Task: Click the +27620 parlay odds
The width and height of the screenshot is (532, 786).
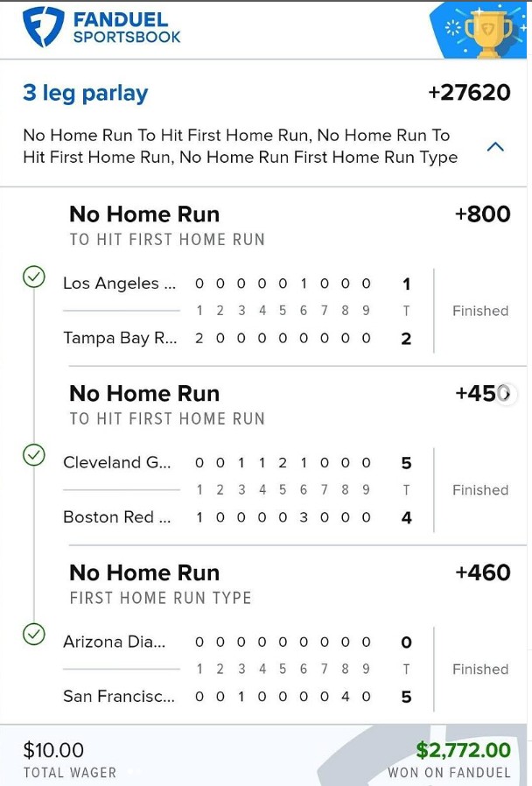Action: [x=469, y=93]
